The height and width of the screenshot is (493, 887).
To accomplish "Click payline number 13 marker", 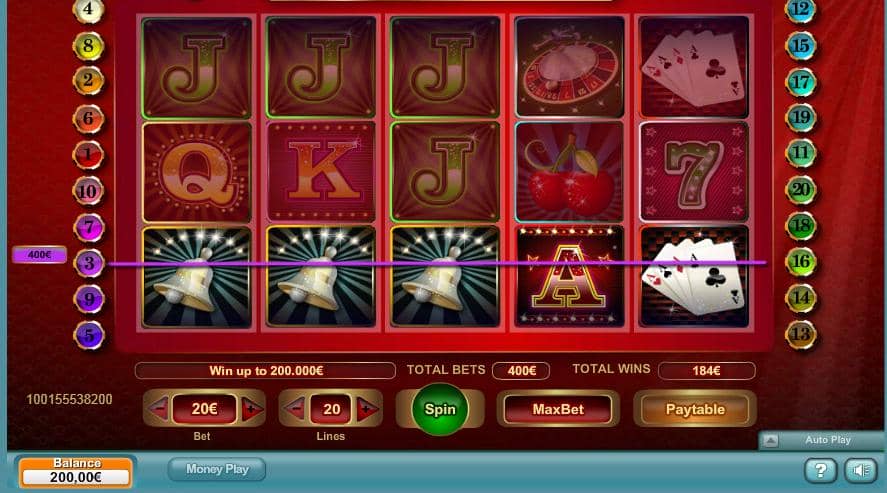I will tap(800, 334).
